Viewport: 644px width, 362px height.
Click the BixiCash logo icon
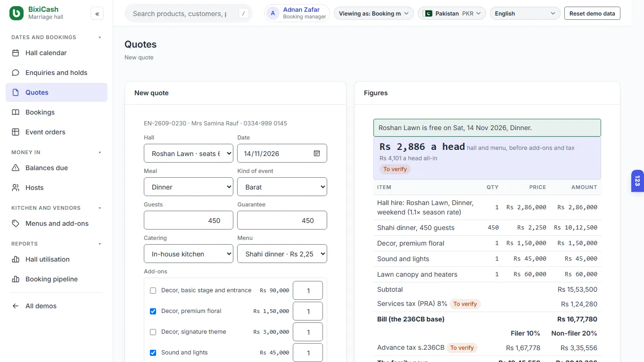point(17,13)
